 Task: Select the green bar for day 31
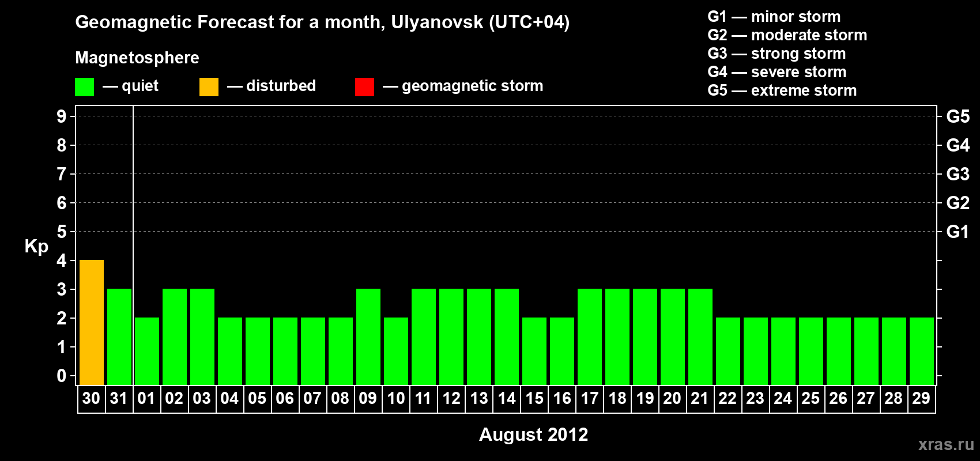pos(119,337)
